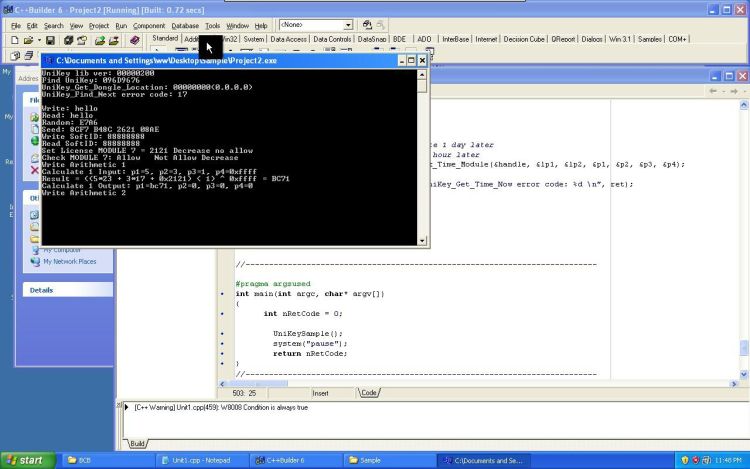The height and width of the screenshot is (469, 750).
Task: Open the Search menu
Action: (54, 26)
